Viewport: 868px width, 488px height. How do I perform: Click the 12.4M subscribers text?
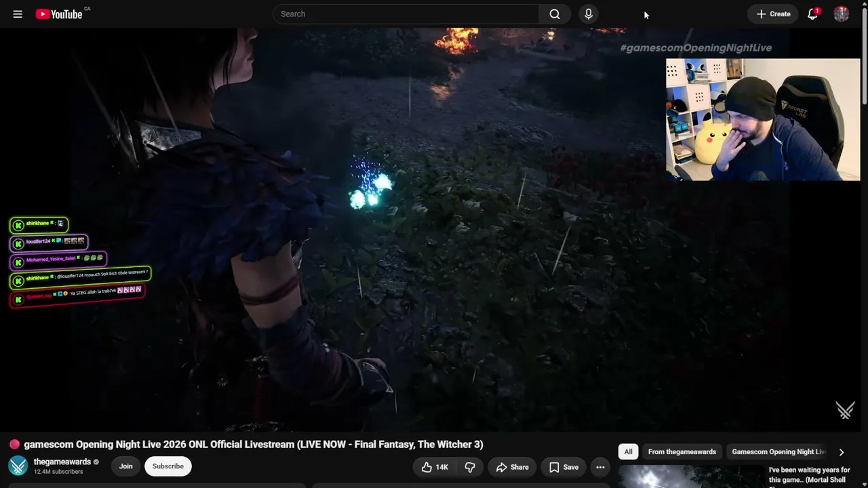(x=58, y=472)
